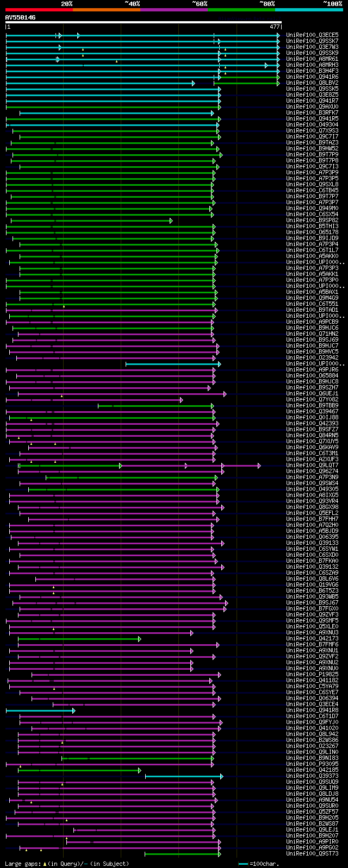Image resolution: width=348 pixels, height=868 pixels.
Task: Select label UniRef100_Q9AXU0
Action: point(312,106)
